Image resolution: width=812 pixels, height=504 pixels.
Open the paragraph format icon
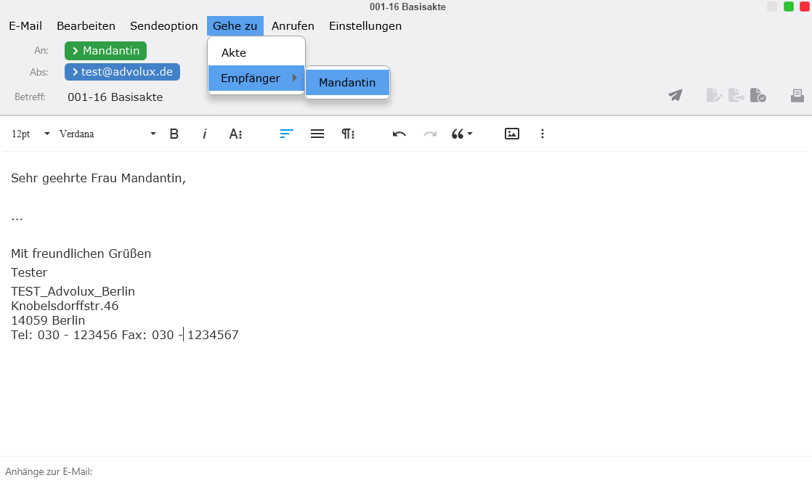point(348,134)
